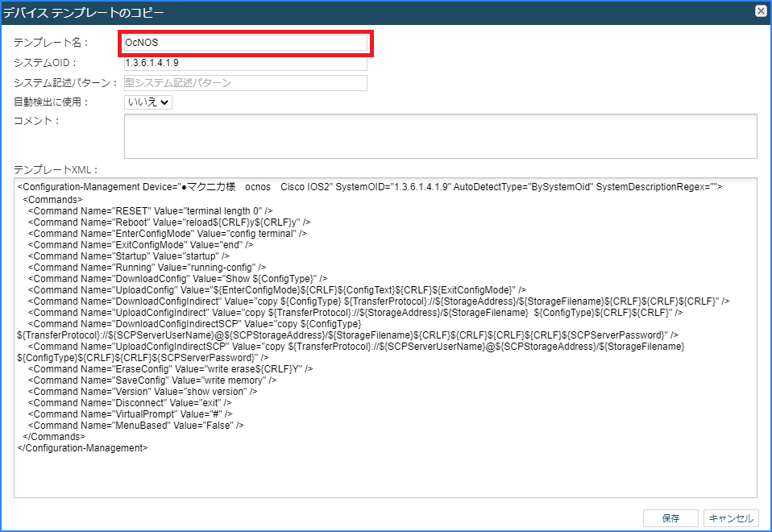This screenshot has height=532, width=772.
Task: Click the system description pattern field
Action: pyautogui.click(x=246, y=83)
